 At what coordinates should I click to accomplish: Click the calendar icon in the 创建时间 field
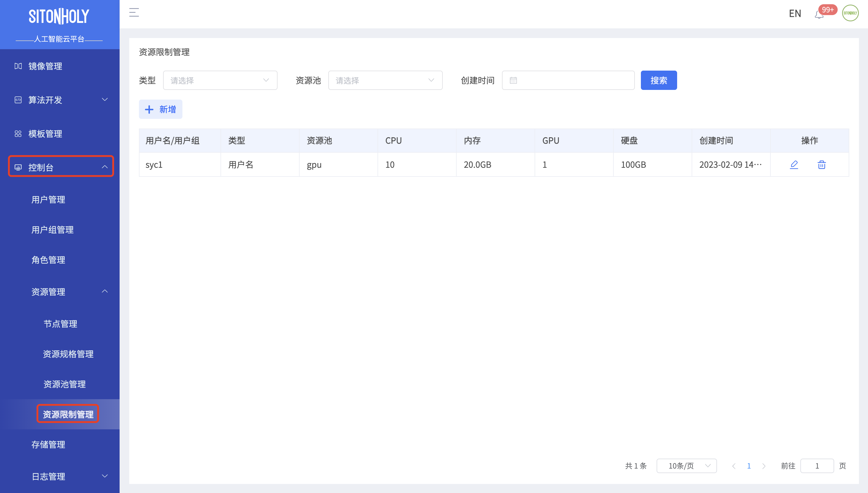coord(513,80)
